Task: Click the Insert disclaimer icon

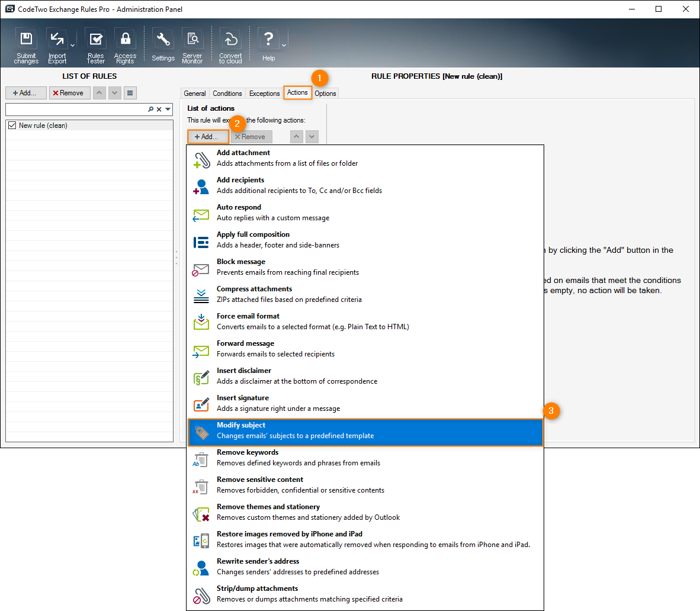Action: 201,378
